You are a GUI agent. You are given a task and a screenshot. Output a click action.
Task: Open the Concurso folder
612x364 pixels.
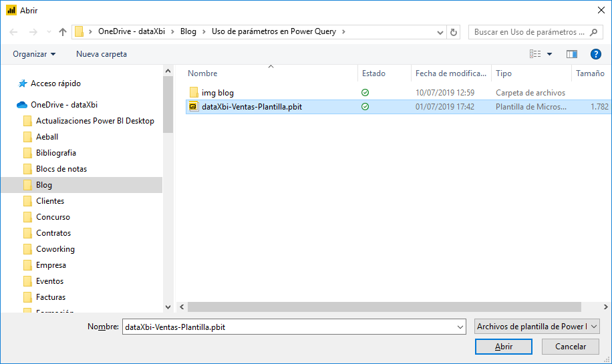(53, 217)
